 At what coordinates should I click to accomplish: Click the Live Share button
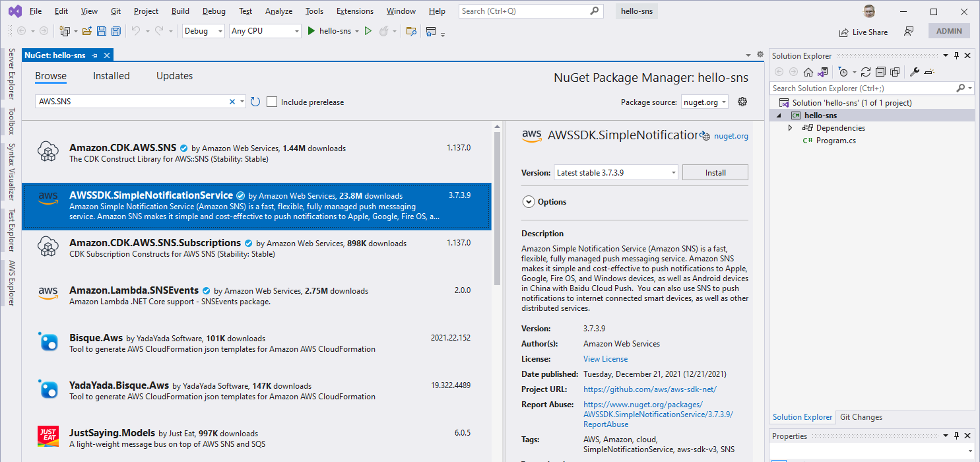863,32
